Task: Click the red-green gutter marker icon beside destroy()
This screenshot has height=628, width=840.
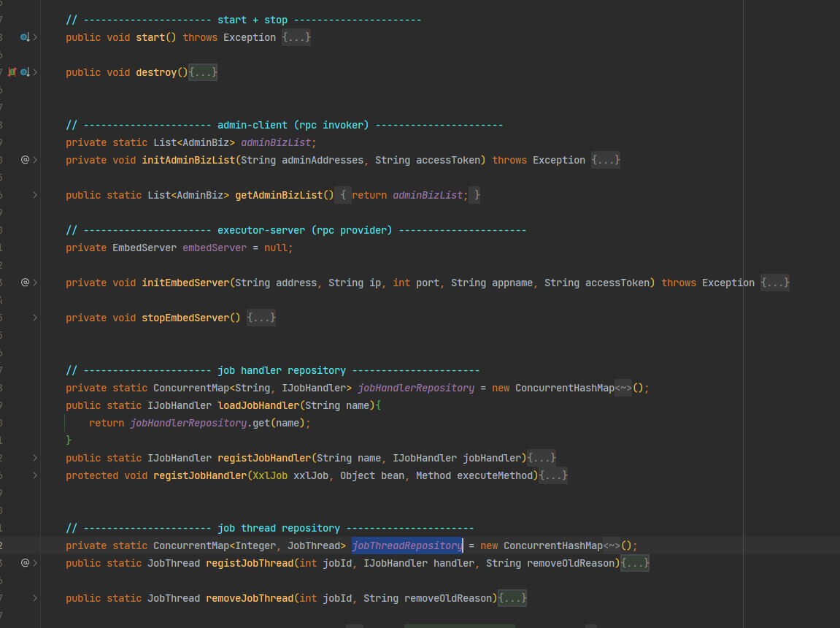Action: [12, 72]
